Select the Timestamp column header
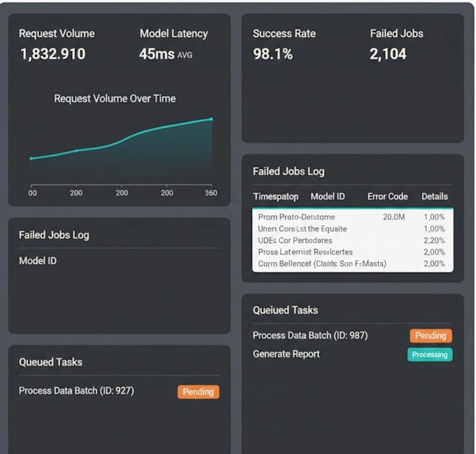476x454 pixels. 276,197
